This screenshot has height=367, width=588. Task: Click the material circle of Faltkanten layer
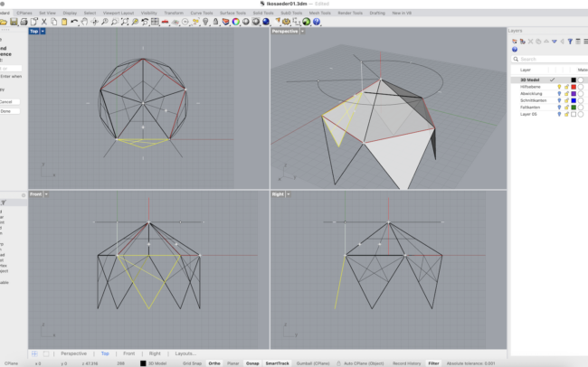(x=581, y=108)
